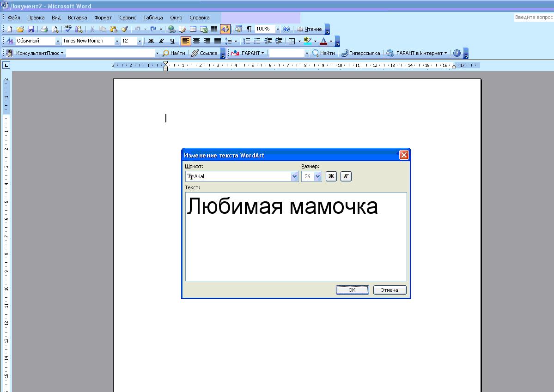554x392 pixels.
Task: Click the Гиперссылка button
Action: (x=360, y=53)
